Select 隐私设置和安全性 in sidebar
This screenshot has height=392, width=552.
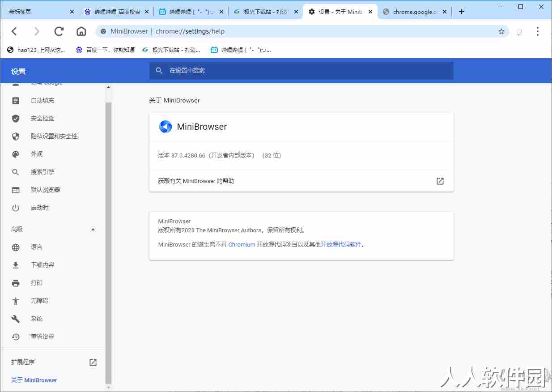point(54,136)
